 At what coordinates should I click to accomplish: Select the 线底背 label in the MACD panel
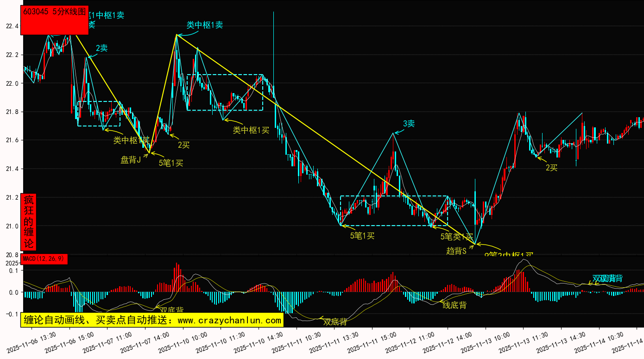coord(454,305)
